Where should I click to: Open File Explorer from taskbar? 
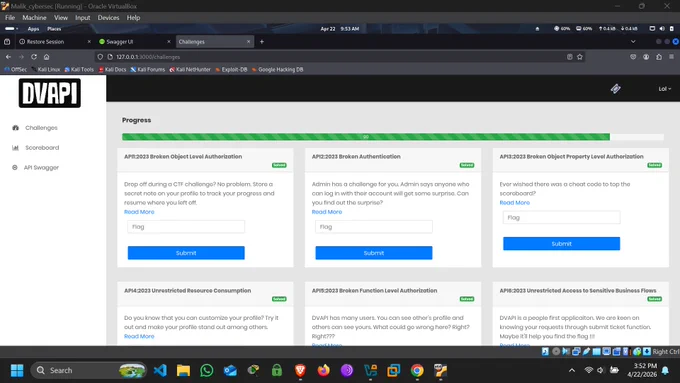(x=183, y=370)
